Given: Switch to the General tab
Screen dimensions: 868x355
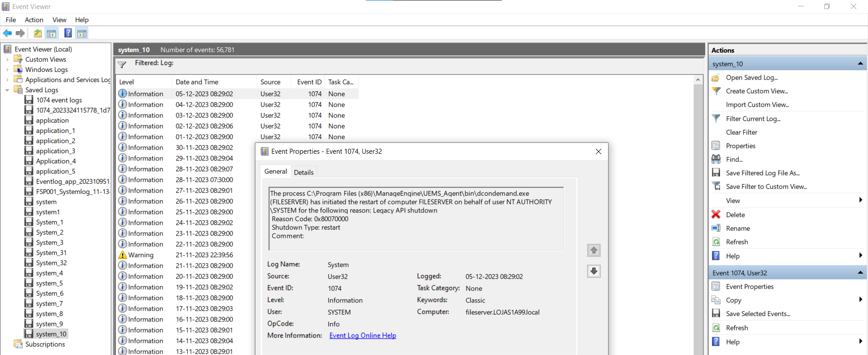Looking at the screenshot, I should (x=275, y=171).
